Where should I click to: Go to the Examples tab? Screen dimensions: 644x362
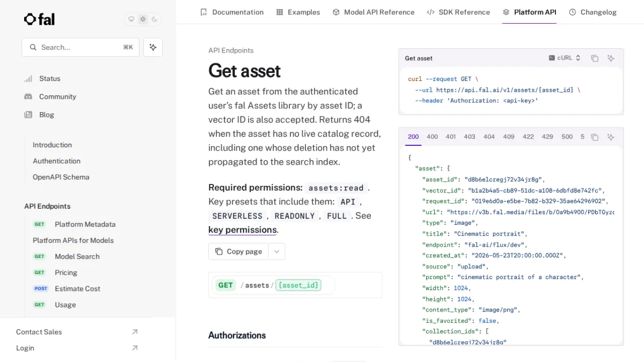coord(298,12)
